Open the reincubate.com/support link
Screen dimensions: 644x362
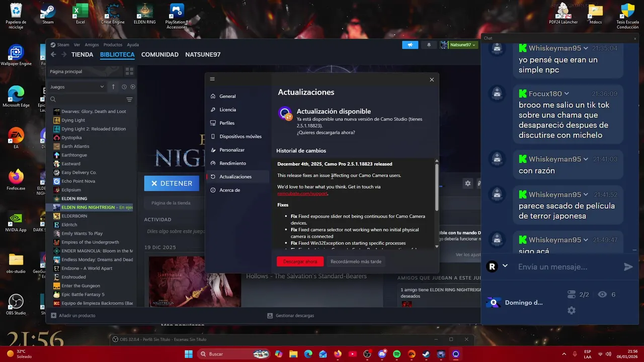302,194
